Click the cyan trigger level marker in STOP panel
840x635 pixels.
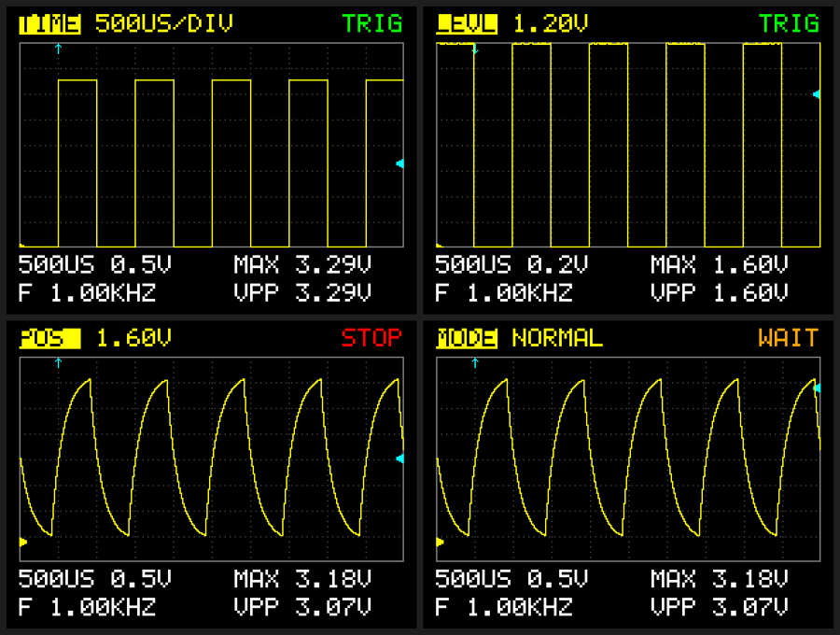coord(399,459)
